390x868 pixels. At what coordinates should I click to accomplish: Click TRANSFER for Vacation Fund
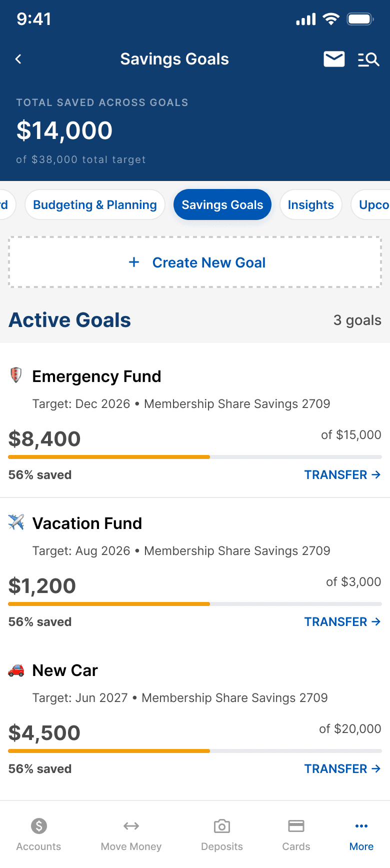342,621
